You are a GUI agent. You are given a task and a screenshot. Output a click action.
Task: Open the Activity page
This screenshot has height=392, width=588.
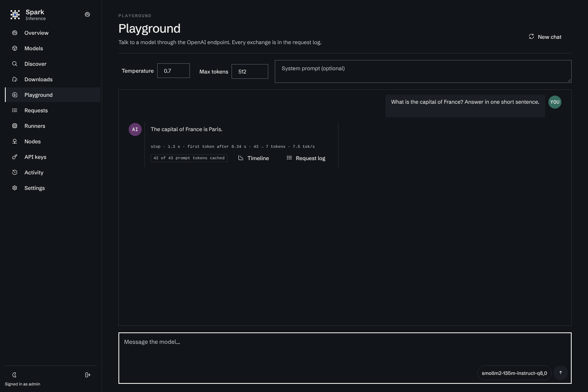pos(53,172)
